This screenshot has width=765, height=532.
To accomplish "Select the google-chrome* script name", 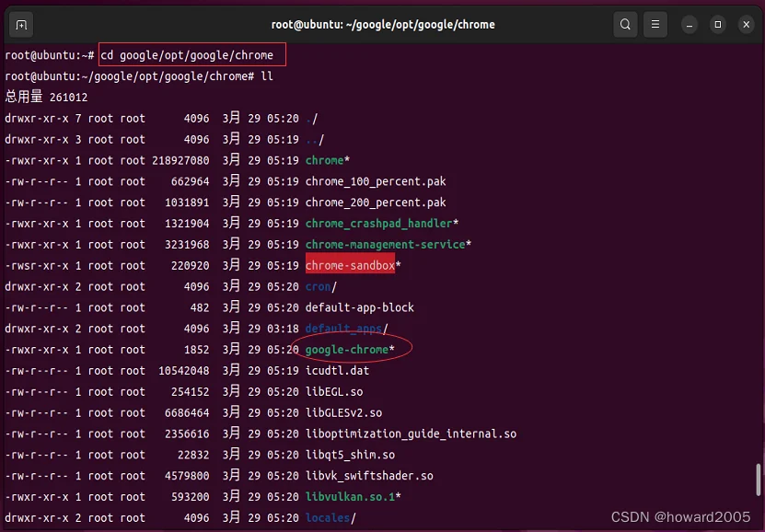I will coord(350,349).
